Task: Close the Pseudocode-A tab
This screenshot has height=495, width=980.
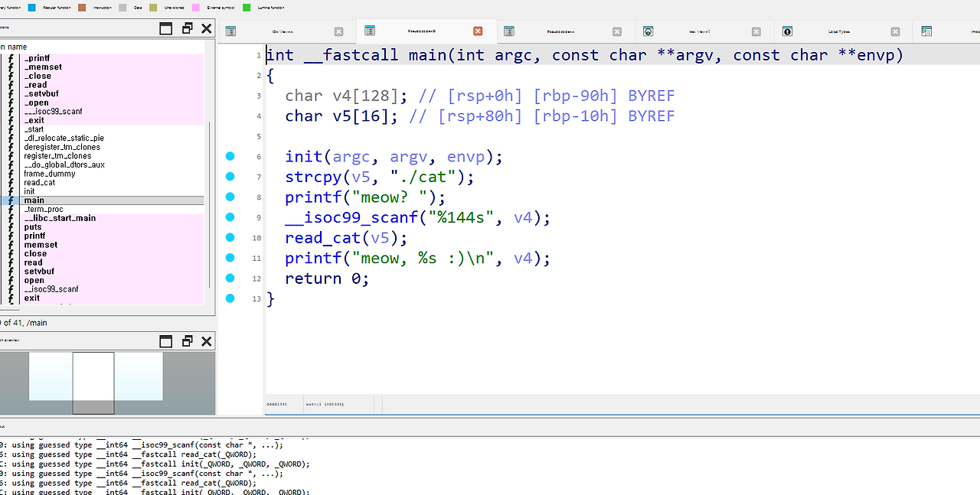Action: [617, 31]
